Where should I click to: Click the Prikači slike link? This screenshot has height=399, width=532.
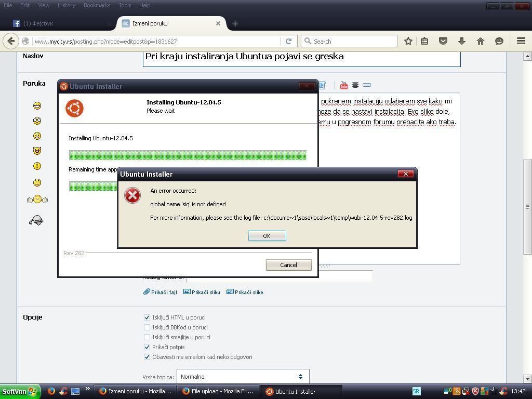pos(245,292)
